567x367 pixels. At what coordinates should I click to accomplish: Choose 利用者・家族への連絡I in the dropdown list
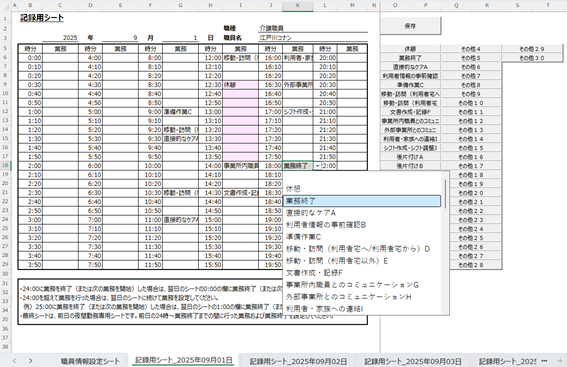(x=362, y=309)
